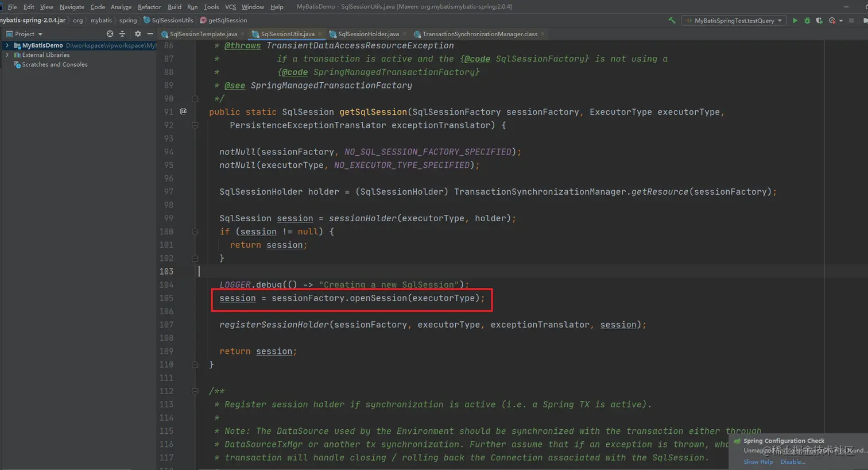
Task: Open the Tools menu
Action: pos(211,7)
